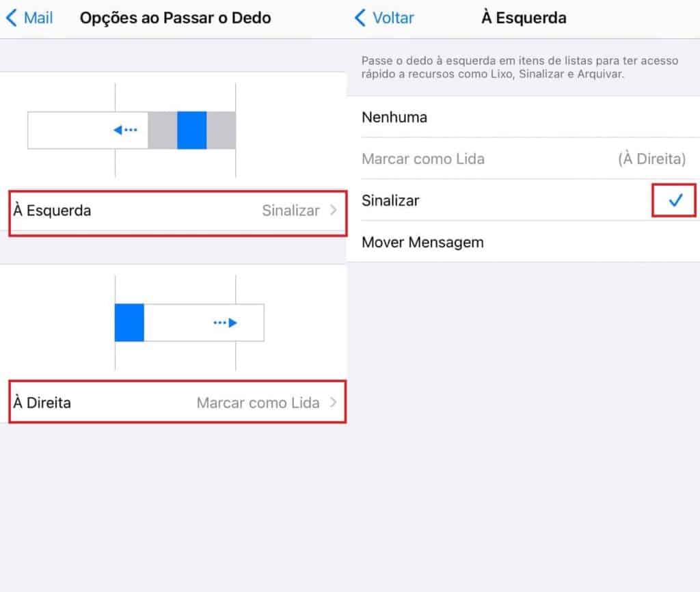Click the right-pointing dotted arrow icon
Image resolution: width=700 pixels, height=592 pixels.
[x=225, y=323]
